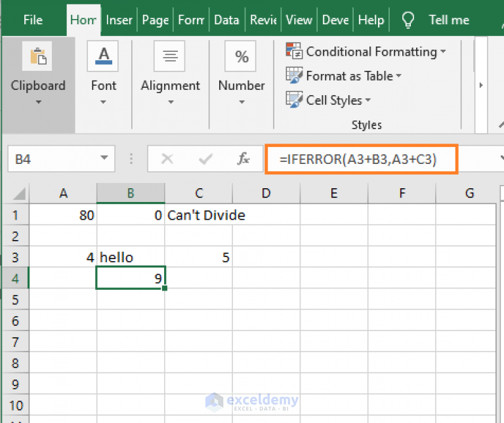Open the Font group icon
The width and height of the screenshot is (504, 423).
[x=103, y=57]
